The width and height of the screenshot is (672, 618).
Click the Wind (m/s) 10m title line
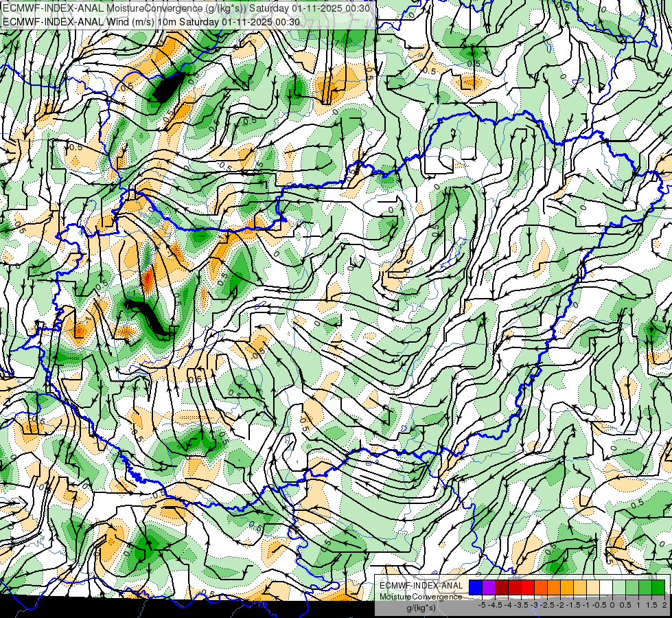[x=151, y=21]
